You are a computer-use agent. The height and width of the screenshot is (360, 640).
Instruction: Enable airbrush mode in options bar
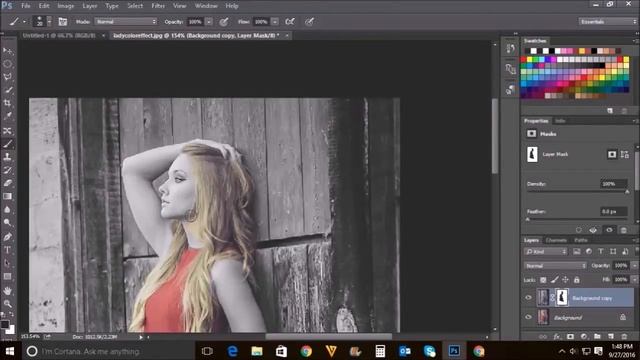pos(290,22)
